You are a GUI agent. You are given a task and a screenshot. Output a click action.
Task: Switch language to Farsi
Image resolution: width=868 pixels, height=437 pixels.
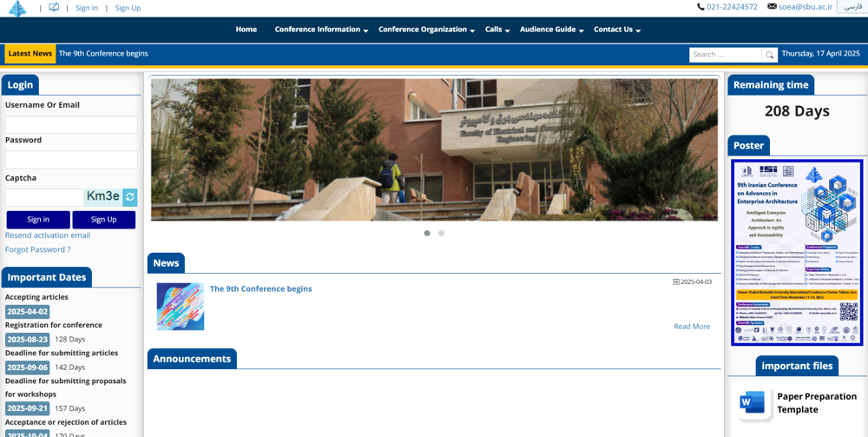[x=853, y=7]
